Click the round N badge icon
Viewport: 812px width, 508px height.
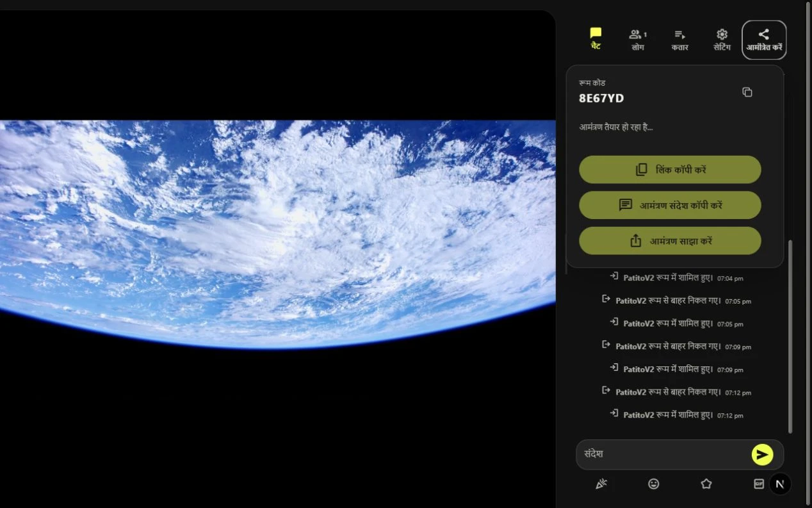tap(779, 484)
